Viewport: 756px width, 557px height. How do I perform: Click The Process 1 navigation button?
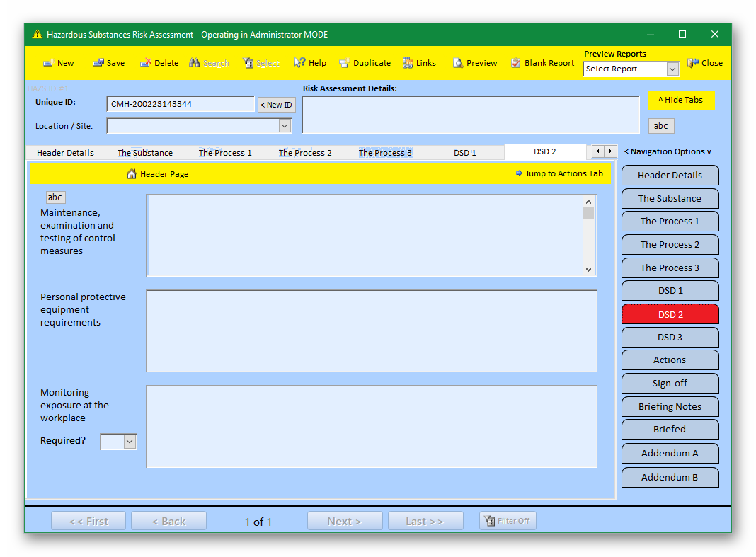670,222
